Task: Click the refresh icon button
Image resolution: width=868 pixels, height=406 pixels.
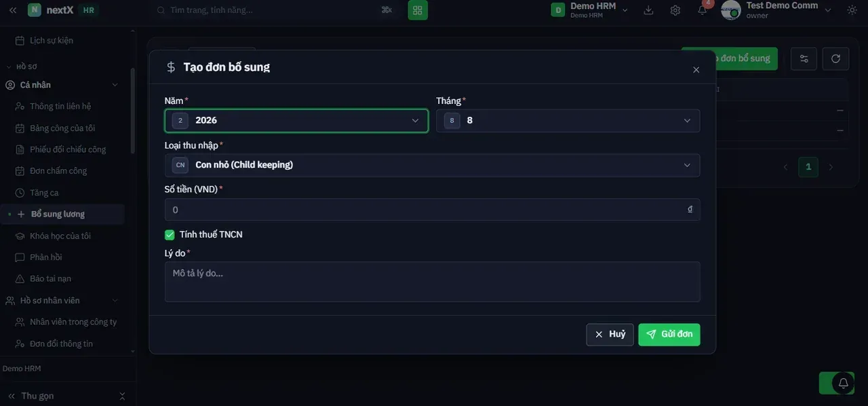Action: coord(835,58)
